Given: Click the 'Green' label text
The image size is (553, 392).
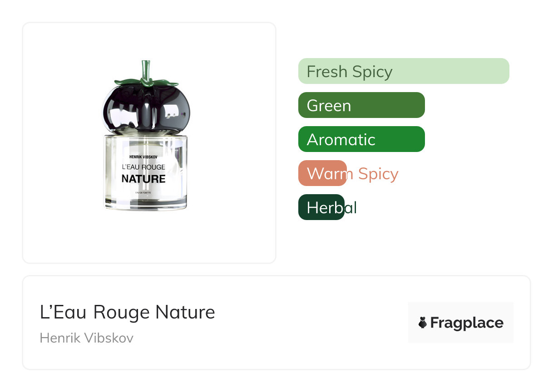Looking at the screenshot, I should 329,105.
